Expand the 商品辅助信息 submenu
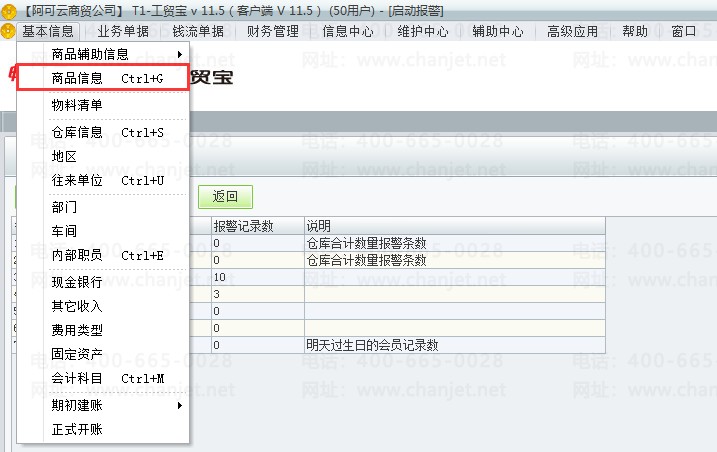The image size is (717, 452). pyautogui.click(x=103, y=54)
